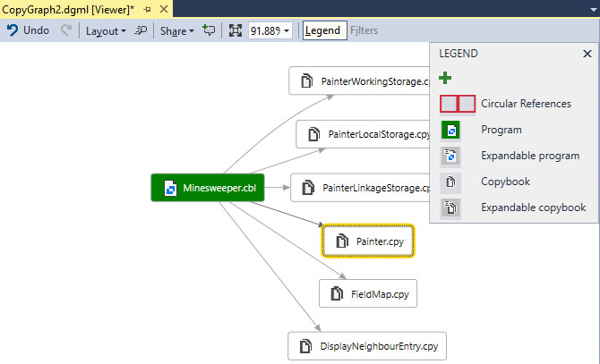Click the green plus icon in Legend
The height and width of the screenshot is (364, 600).
[446, 79]
